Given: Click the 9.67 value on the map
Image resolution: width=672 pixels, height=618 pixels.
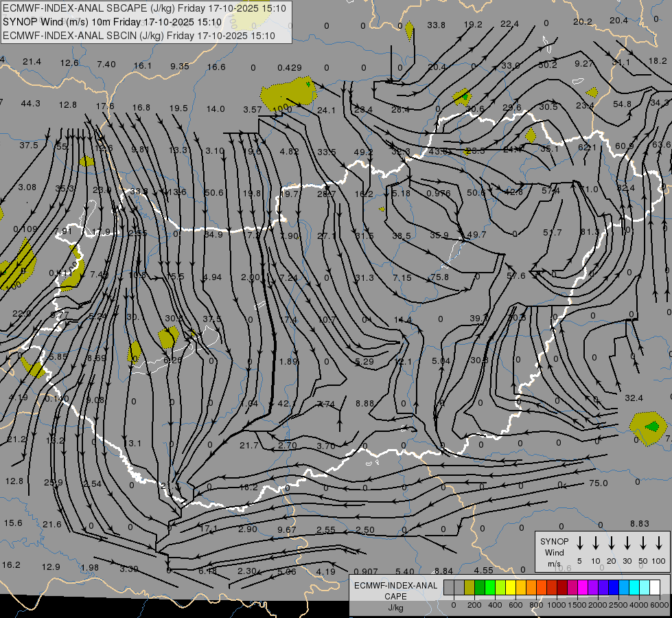Looking at the screenshot, I should click(x=287, y=529).
